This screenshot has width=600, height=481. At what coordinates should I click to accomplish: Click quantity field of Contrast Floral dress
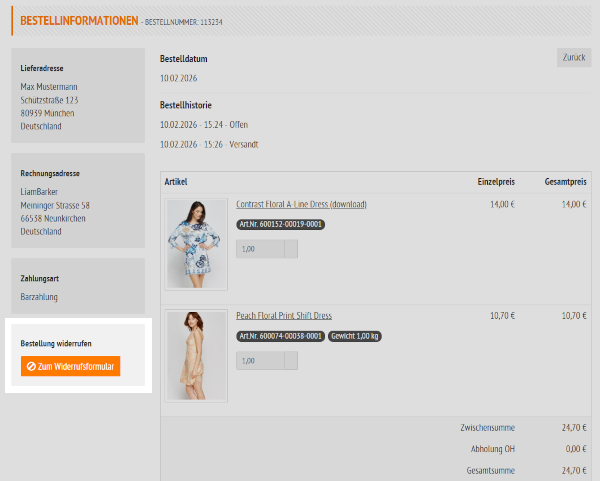[x=260, y=249]
